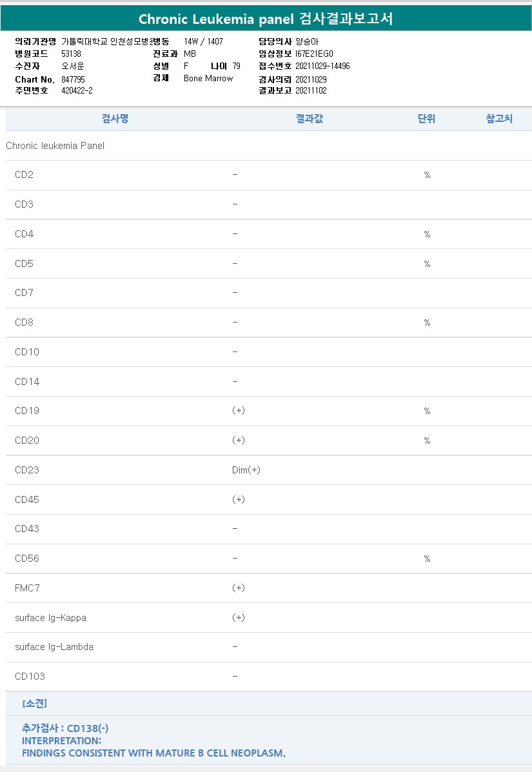Click the report title banner
This screenshot has height=772, width=532.
pos(266,19)
